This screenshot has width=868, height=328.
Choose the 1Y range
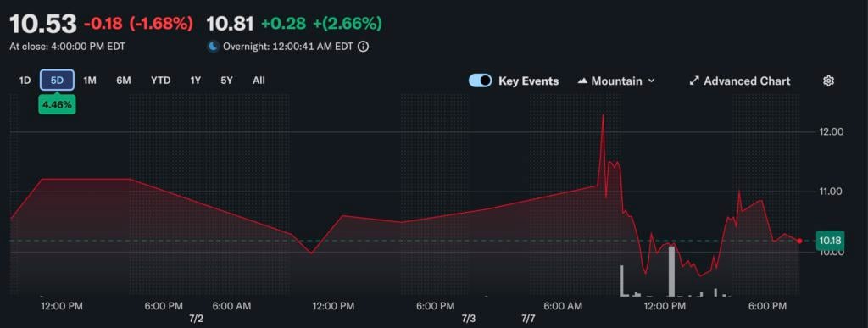196,81
